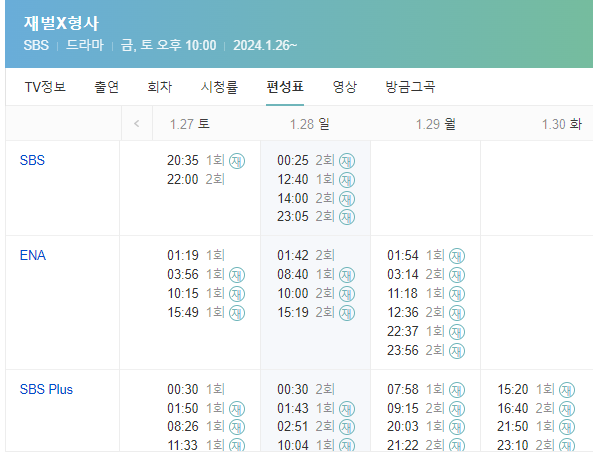Select the 1.30 화 date column header
The image size is (593, 455).
562,124
